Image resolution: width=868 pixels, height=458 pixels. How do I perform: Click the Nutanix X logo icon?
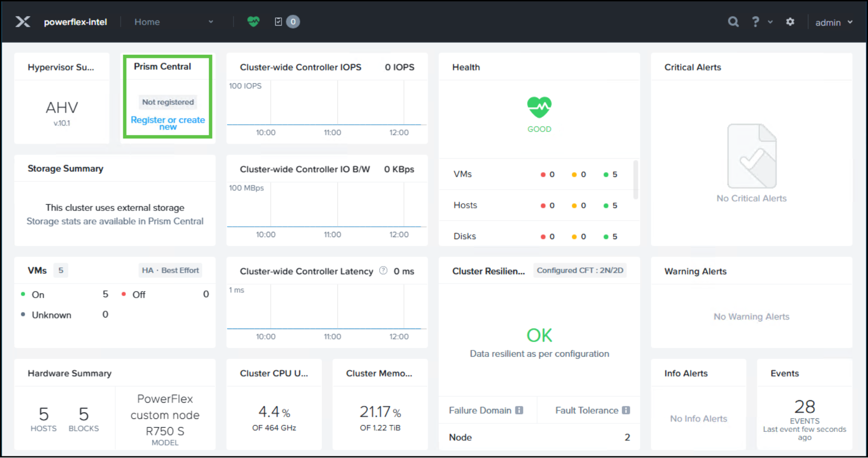point(22,21)
